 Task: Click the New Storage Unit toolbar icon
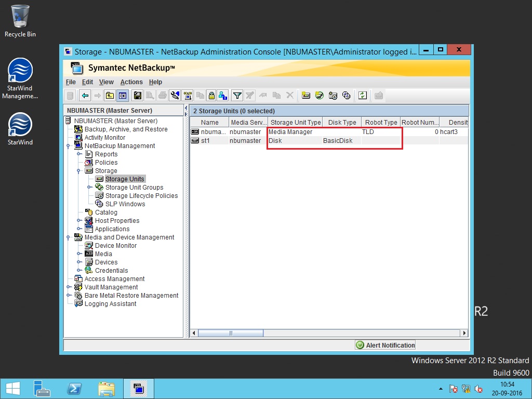point(305,96)
